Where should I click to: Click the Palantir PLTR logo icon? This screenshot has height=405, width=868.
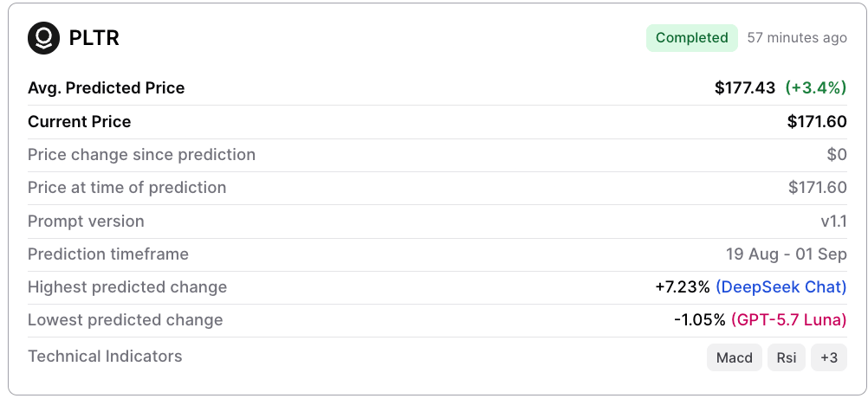click(43, 38)
